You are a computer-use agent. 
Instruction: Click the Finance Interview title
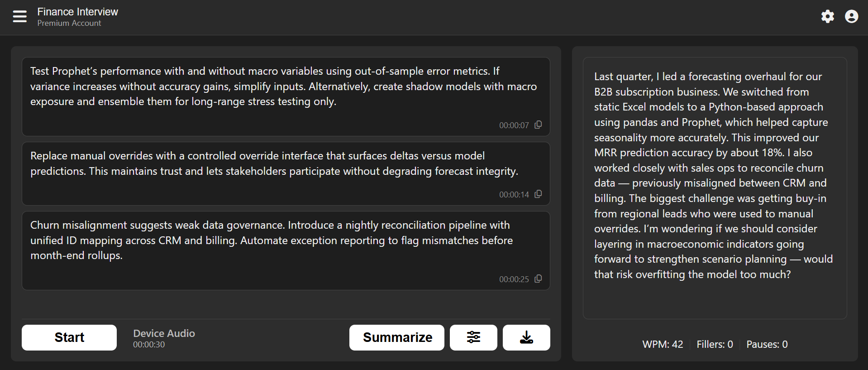coord(77,12)
